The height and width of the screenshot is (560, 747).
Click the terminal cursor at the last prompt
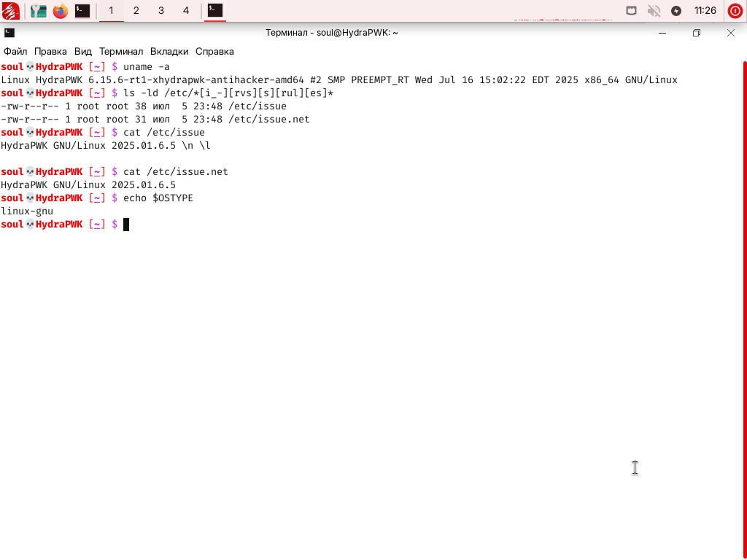pyautogui.click(x=126, y=225)
